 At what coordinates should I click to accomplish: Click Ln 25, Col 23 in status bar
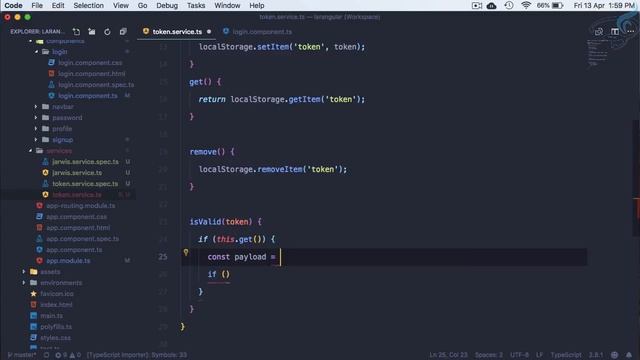click(448, 355)
